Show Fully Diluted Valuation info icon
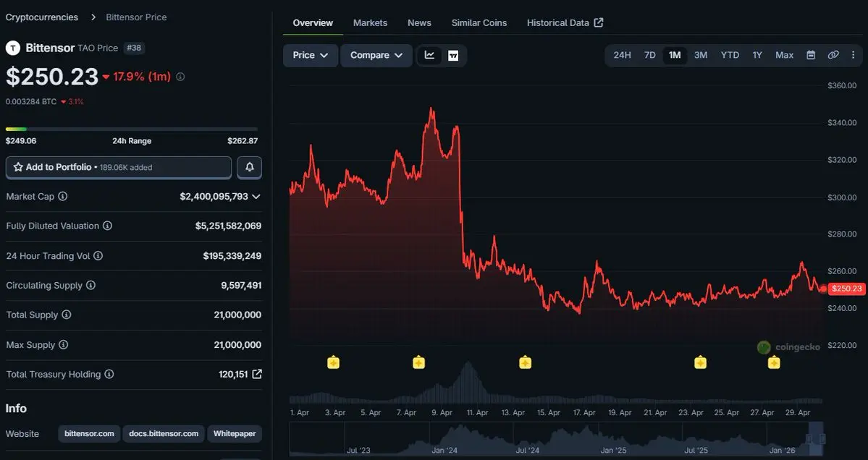The height and width of the screenshot is (460, 868). (107, 226)
